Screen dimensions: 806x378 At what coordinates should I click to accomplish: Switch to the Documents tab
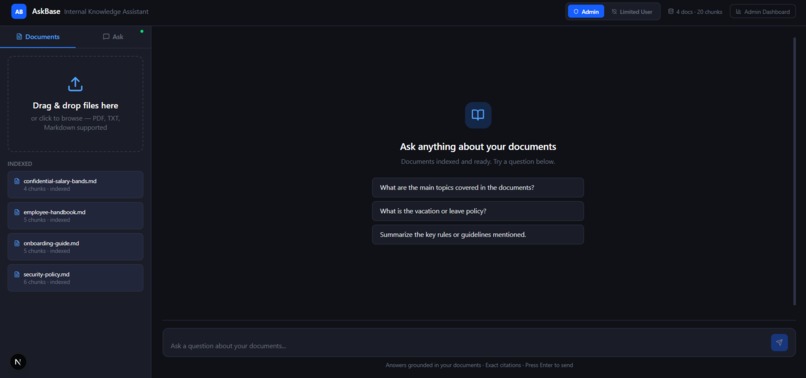[x=38, y=37]
